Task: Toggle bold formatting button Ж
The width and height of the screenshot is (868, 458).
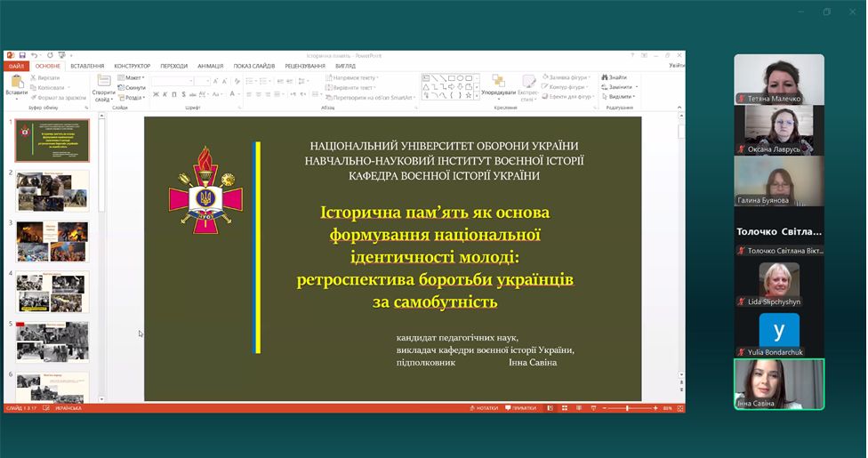Action: [x=155, y=93]
